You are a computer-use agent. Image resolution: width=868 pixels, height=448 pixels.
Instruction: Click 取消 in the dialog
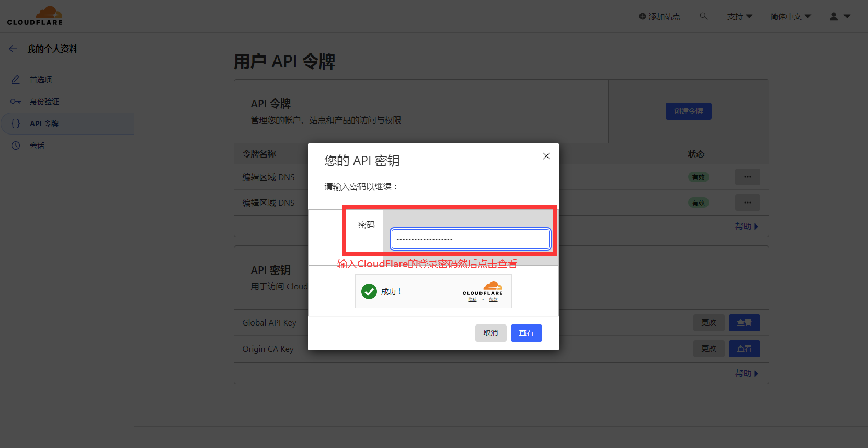click(x=490, y=333)
